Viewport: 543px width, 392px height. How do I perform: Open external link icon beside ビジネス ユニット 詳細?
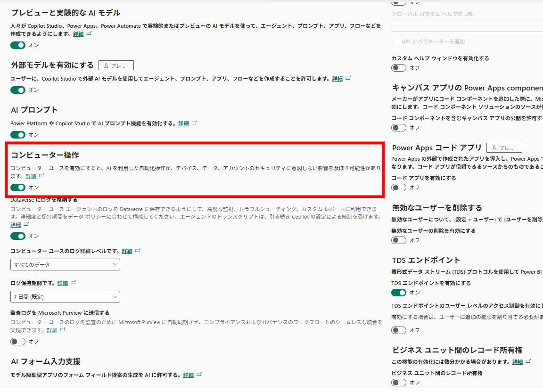[528, 361]
